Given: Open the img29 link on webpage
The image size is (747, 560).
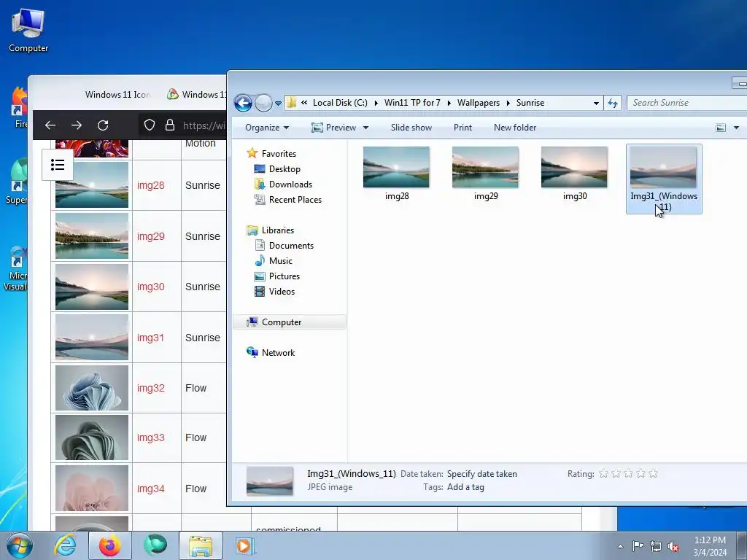Looking at the screenshot, I should point(151,236).
